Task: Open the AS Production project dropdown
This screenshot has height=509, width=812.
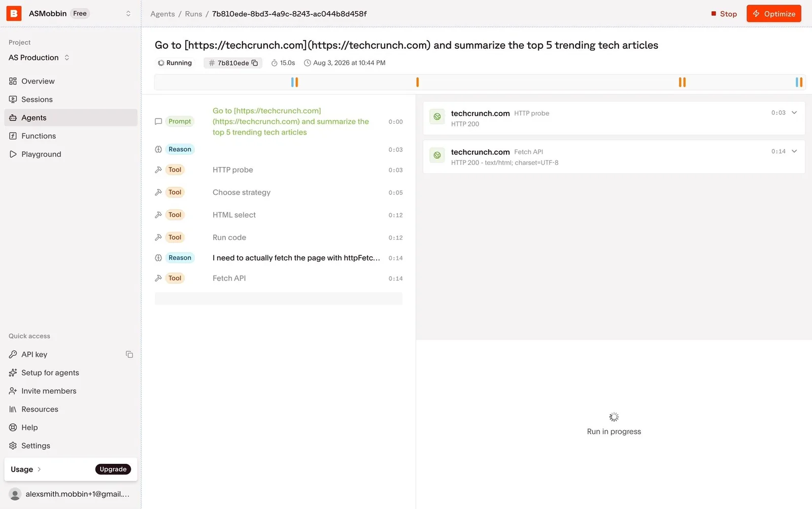Action: point(39,58)
